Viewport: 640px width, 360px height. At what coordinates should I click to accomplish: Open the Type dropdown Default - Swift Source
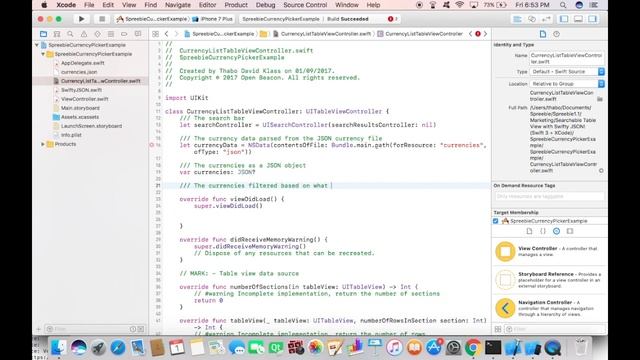coord(567,71)
